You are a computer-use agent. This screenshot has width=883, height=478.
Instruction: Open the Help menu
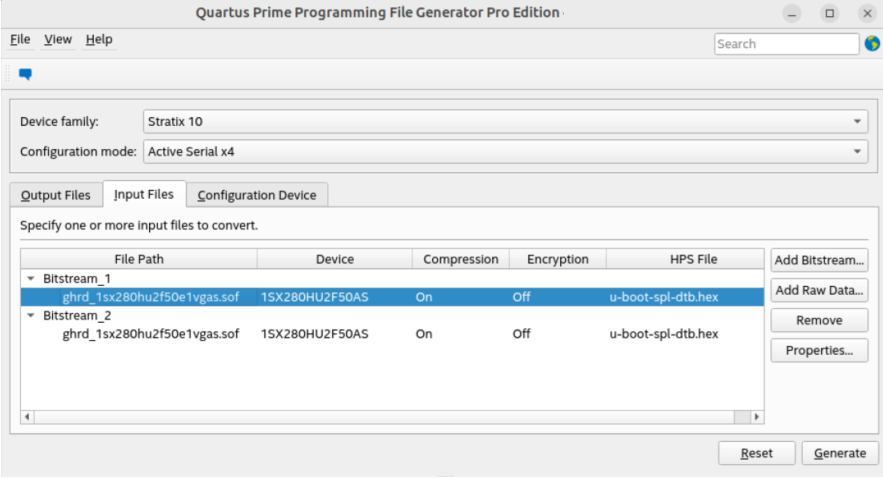click(x=99, y=40)
